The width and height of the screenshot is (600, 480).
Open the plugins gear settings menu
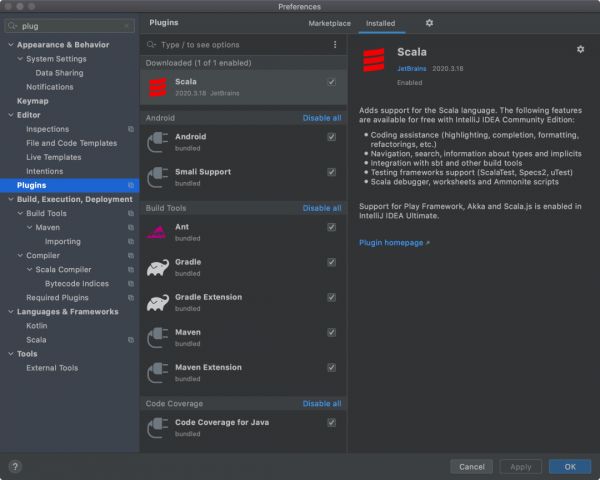[429, 22]
